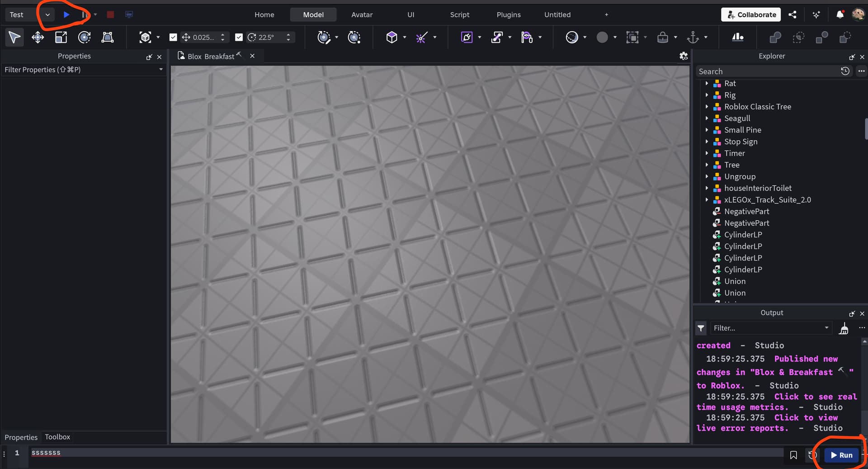Toggle the move snapping checkbox
The height and width of the screenshot is (469, 868).
173,37
